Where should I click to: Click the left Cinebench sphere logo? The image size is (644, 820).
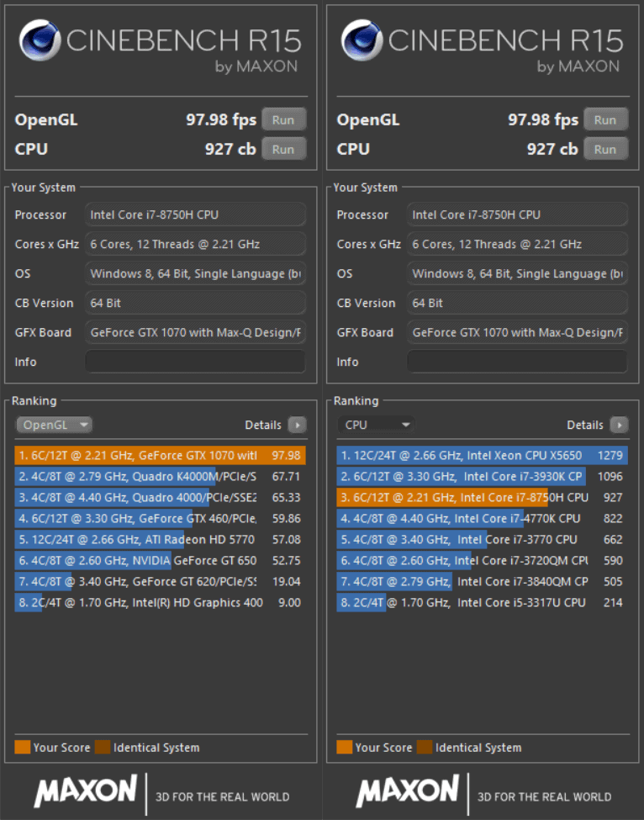point(40,40)
